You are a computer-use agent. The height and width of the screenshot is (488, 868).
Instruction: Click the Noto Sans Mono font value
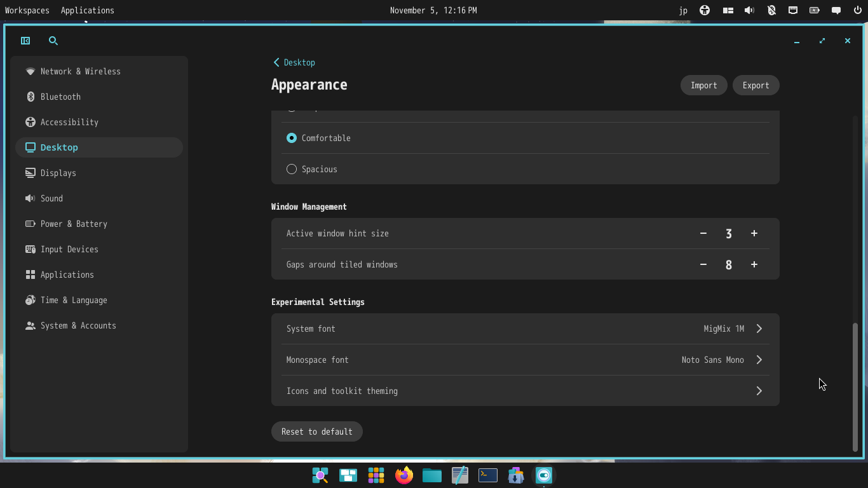[713, 360]
